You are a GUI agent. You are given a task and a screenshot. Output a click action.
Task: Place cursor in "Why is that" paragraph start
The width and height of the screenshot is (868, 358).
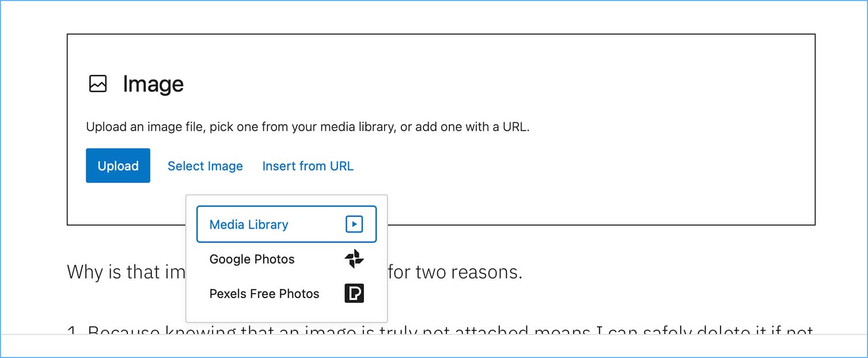(69, 272)
